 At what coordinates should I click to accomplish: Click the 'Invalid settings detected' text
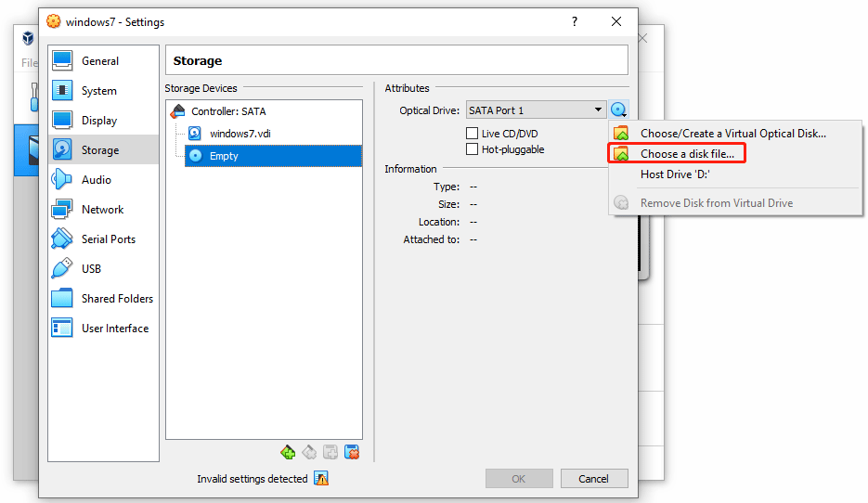[x=253, y=479]
